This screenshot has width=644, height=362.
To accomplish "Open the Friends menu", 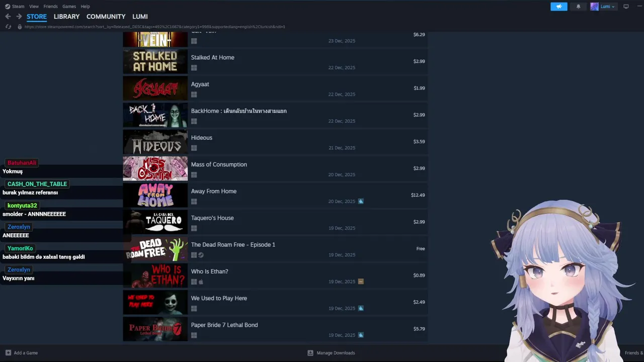I will click(x=50, y=7).
